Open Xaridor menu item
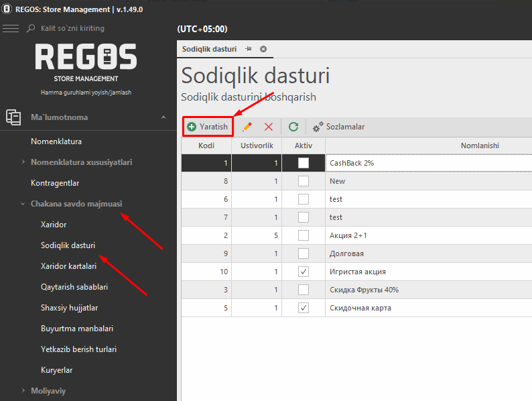The height and width of the screenshot is (401, 532). (x=54, y=225)
